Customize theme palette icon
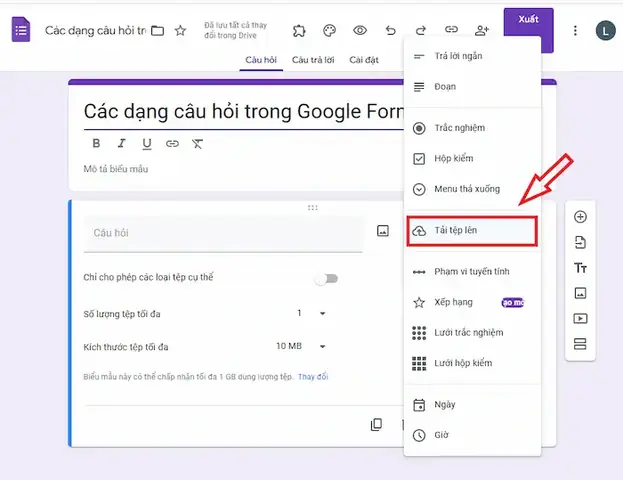 coord(329,30)
